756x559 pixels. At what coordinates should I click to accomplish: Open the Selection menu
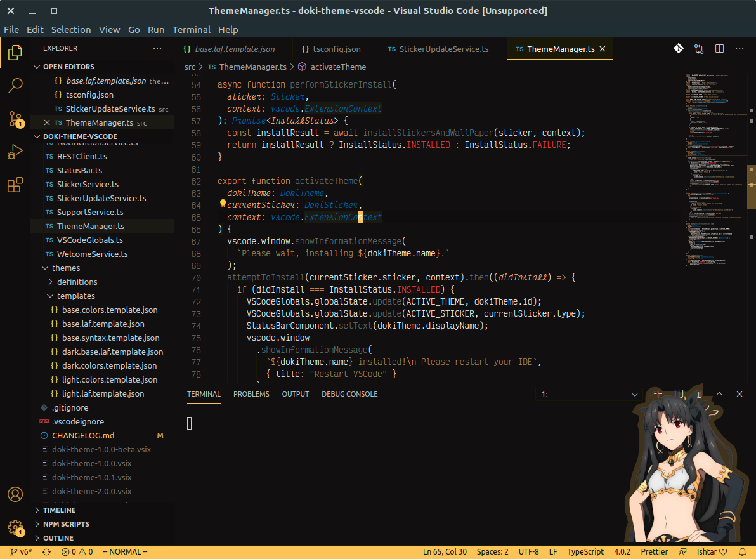pyautogui.click(x=71, y=30)
